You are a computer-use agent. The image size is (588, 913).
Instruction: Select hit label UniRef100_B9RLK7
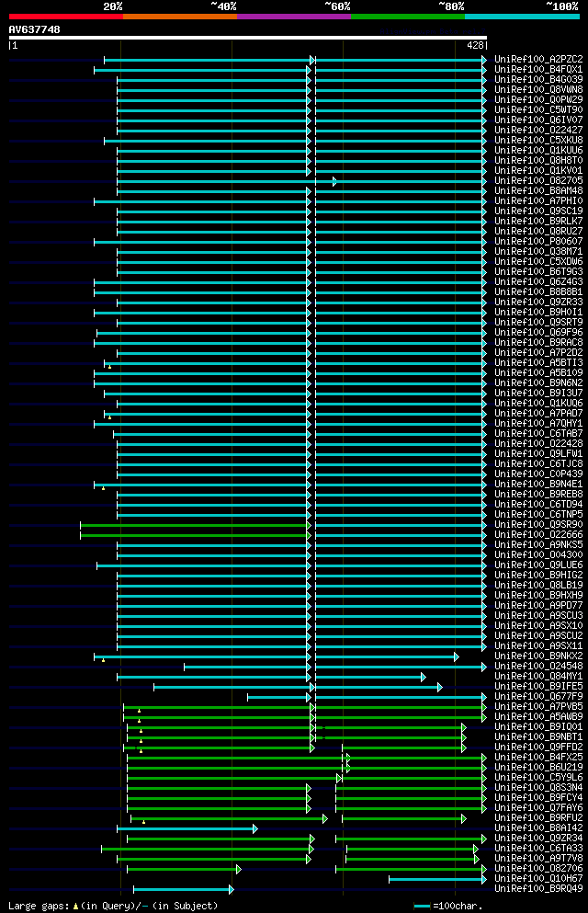coord(538,222)
